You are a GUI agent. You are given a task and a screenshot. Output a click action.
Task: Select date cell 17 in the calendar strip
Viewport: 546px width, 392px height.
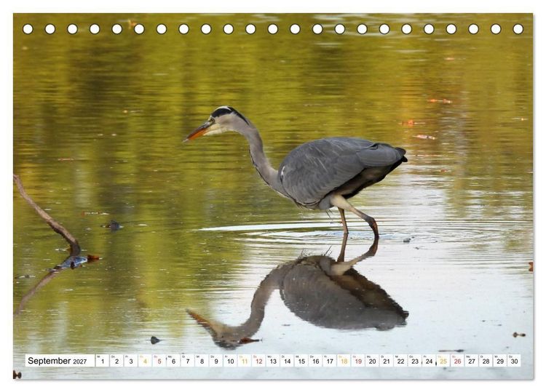click(330, 361)
